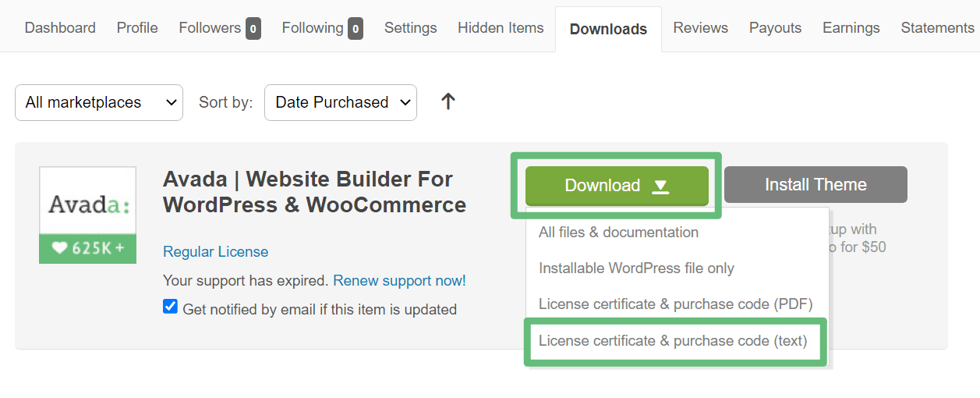This screenshot has height=398, width=980.
Task: Click the Followers count badge
Action: pos(253,30)
